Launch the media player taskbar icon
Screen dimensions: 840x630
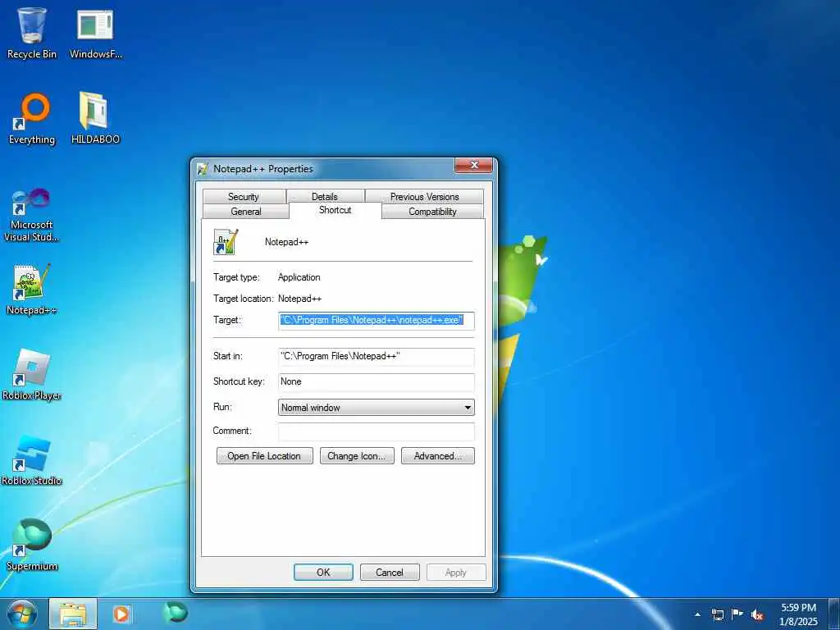(x=122, y=614)
